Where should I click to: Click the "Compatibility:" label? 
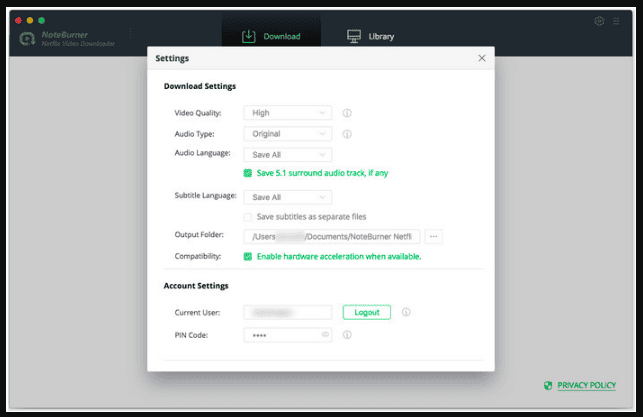click(198, 256)
